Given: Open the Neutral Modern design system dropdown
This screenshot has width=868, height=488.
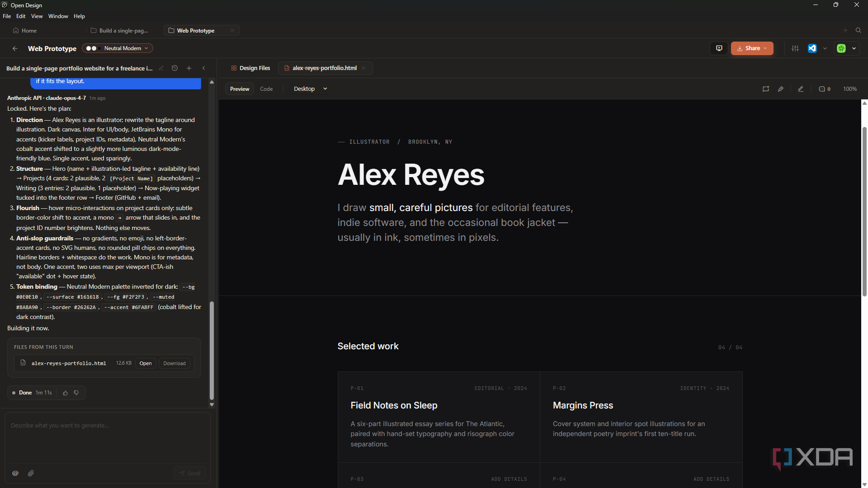Looking at the screenshot, I should pos(118,48).
